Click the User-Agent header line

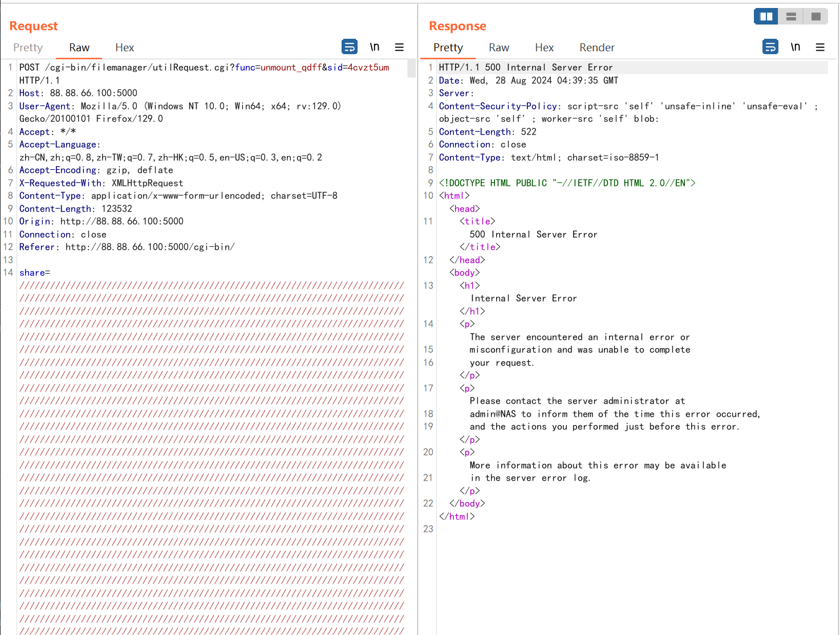[180, 112]
